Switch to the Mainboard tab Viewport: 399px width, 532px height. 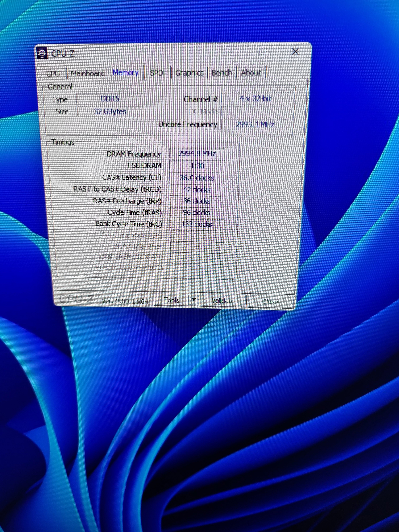click(x=88, y=73)
